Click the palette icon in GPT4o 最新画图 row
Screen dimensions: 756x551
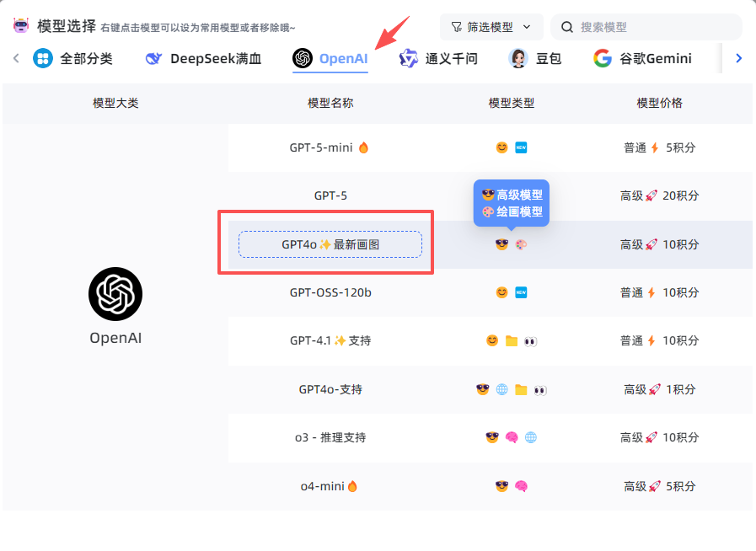tap(521, 244)
